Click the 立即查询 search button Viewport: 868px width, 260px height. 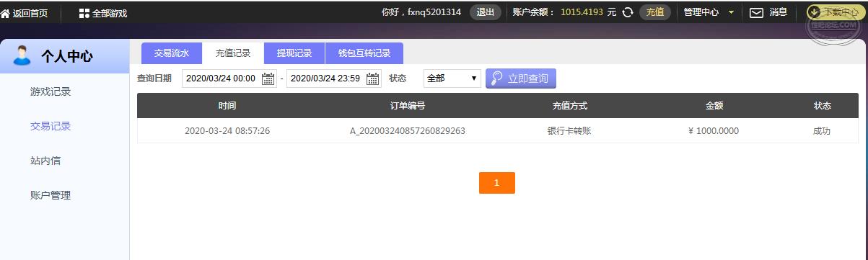point(521,79)
